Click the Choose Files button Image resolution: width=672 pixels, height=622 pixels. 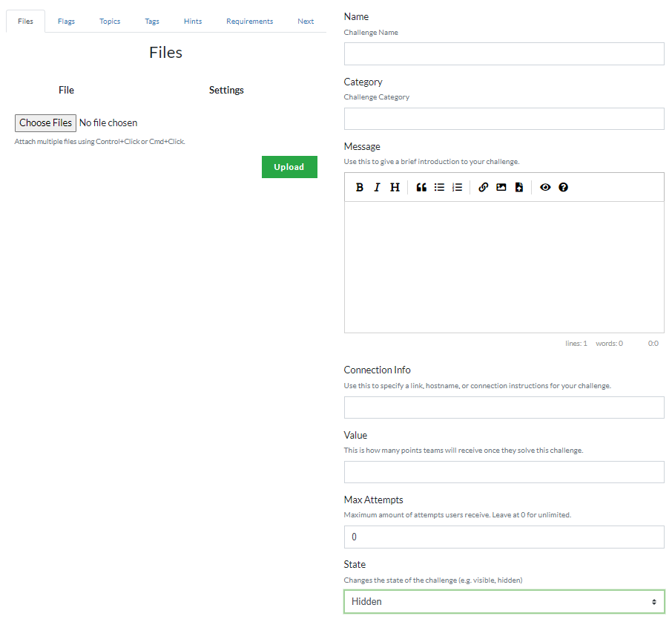(x=45, y=123)
